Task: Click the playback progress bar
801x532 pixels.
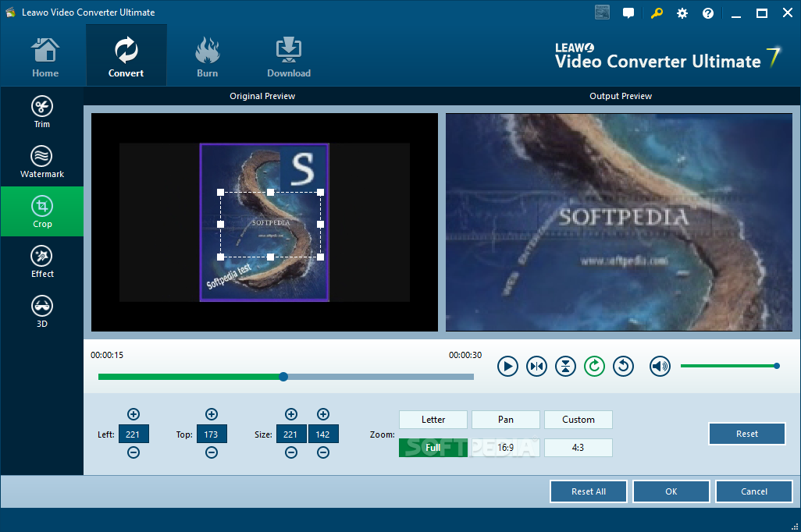Action: [286, 377]
